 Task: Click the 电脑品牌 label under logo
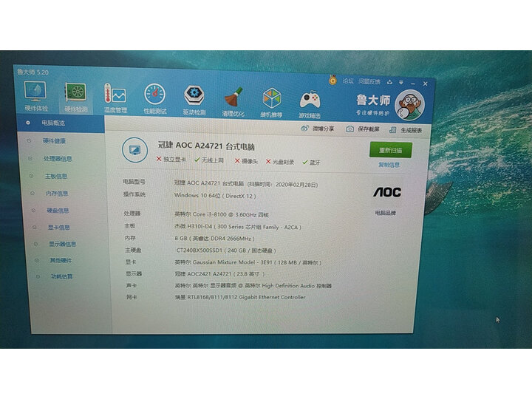[x=386, y=213]
